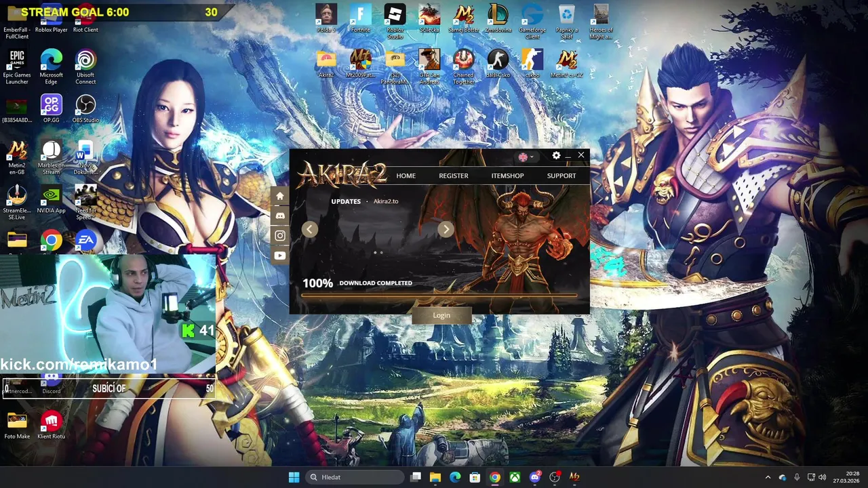Screen dimensions: 868x488
Task: Go to next update slide arrow
Action: [446, 229]
